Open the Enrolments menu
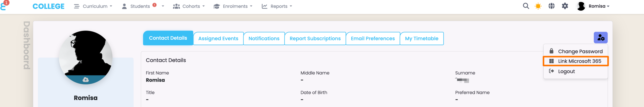The width and height of the screenshot is (644, 107). 233,6
